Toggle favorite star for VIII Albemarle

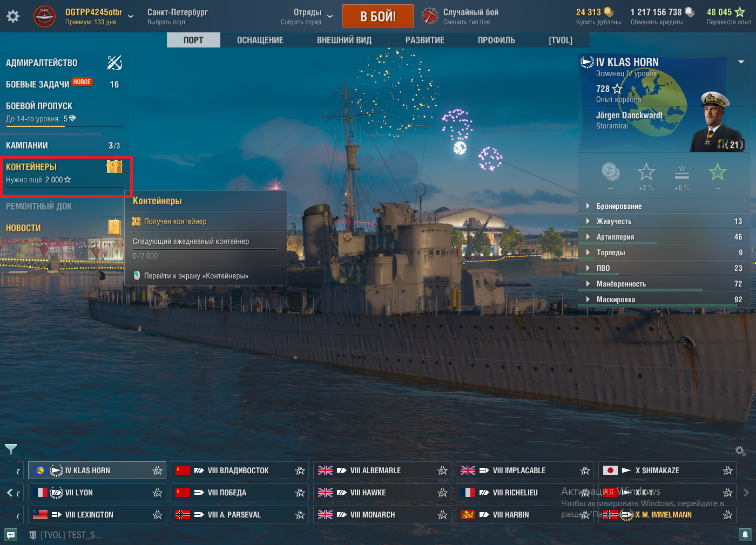[x=442, y=471]
